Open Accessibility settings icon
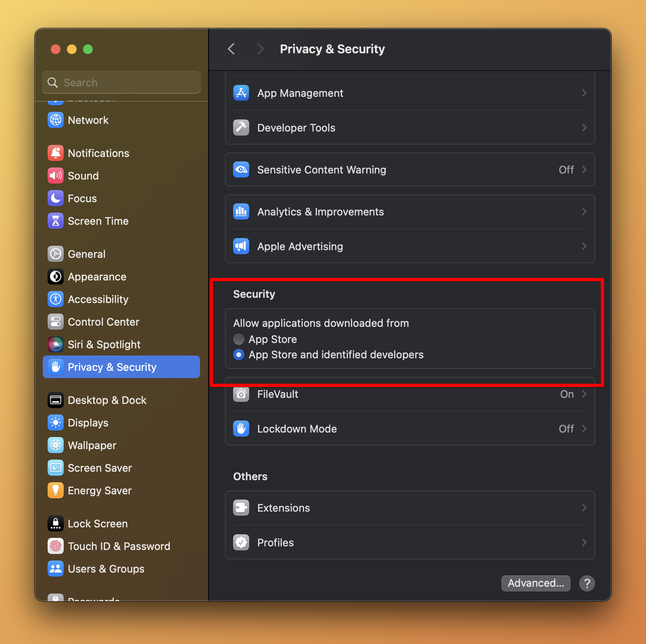 tap(56, 299)
